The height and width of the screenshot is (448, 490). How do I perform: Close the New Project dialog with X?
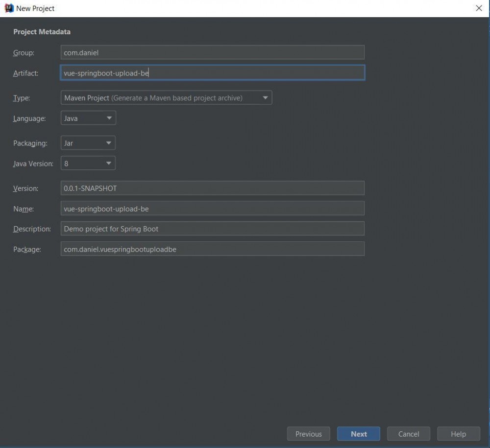[479, 8]
